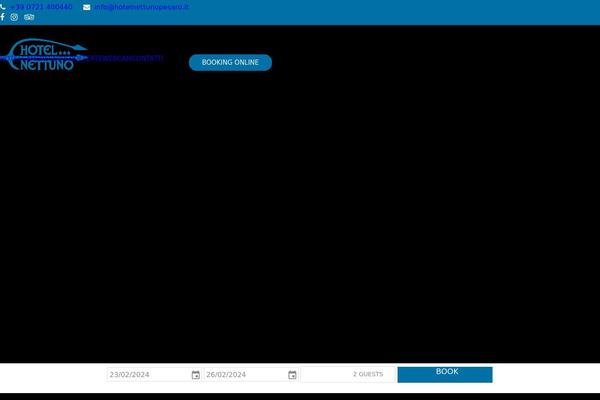
Task: Click the BOOKING ONLINE button
Action: (230, 62)
